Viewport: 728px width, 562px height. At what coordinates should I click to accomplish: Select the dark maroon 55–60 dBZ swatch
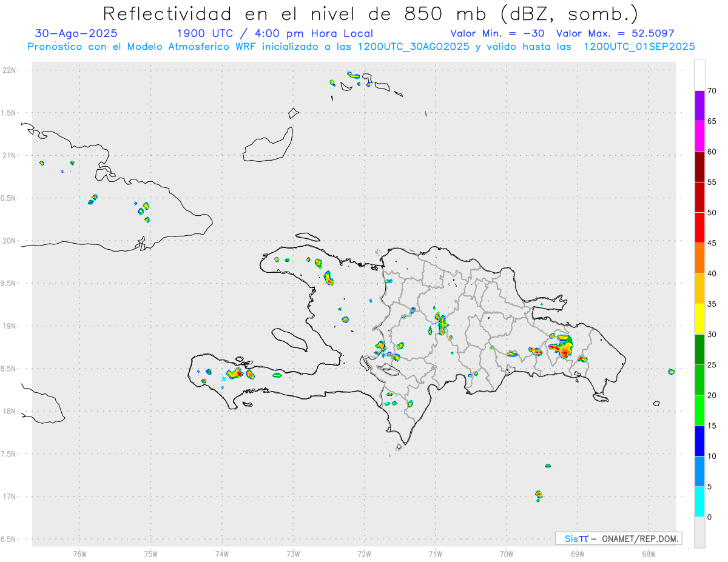(x=699, y=167)
